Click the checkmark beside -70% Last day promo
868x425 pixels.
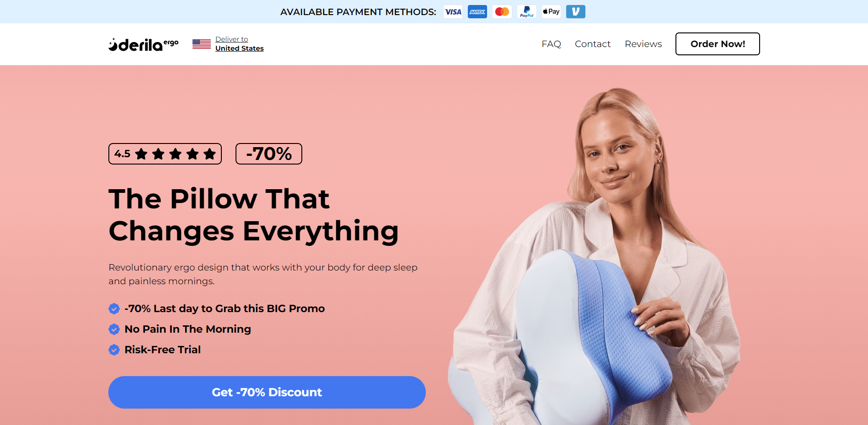coord(114,309)
